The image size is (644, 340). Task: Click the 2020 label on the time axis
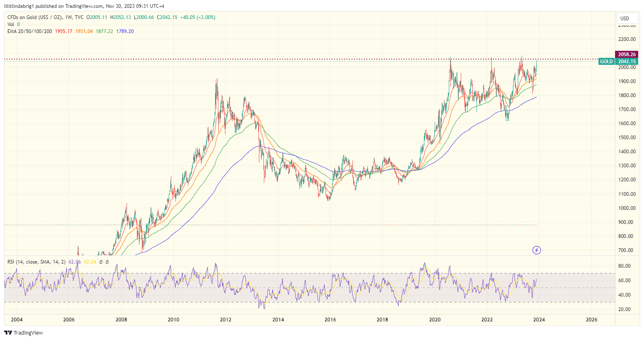coord(435,320)
